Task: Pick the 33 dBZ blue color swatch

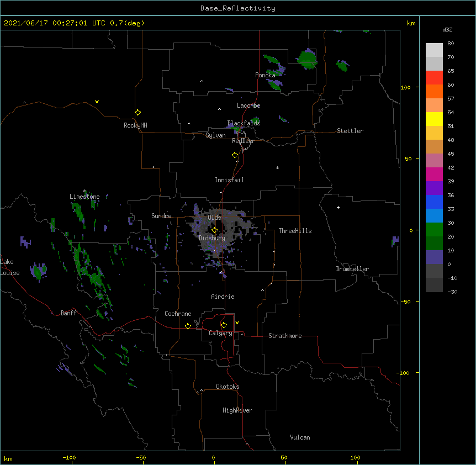Action: [x=434, y=215]
